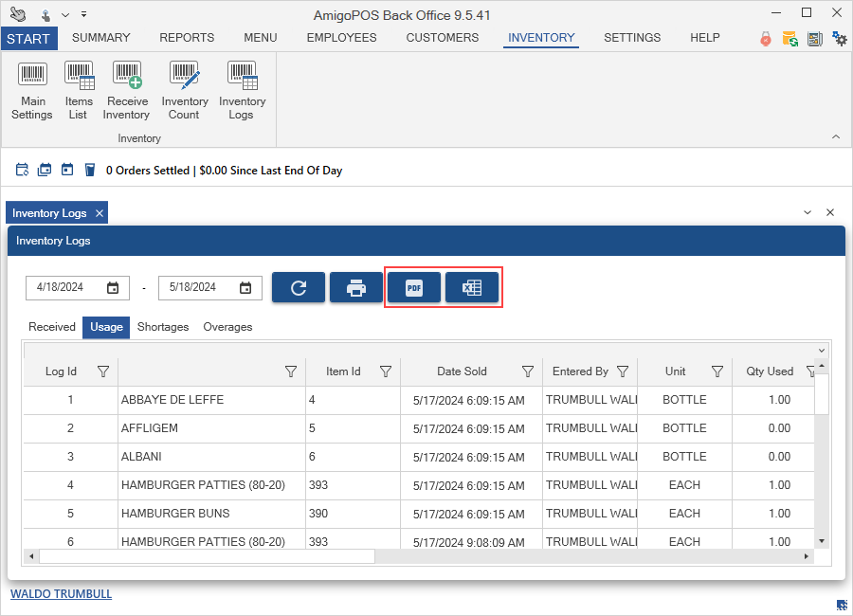Switch to the Overages tab
The width and height of the screenshot is (853, 616).
[227, 327]
